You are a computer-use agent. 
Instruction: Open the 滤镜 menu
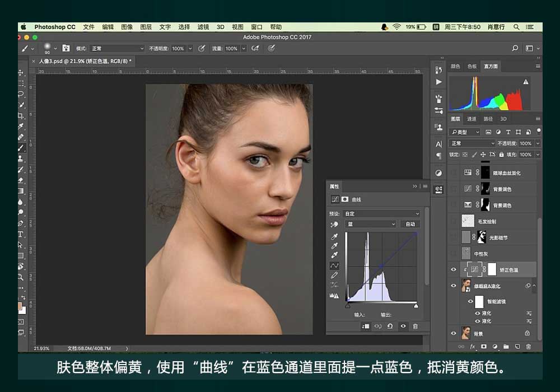point(203,27)
